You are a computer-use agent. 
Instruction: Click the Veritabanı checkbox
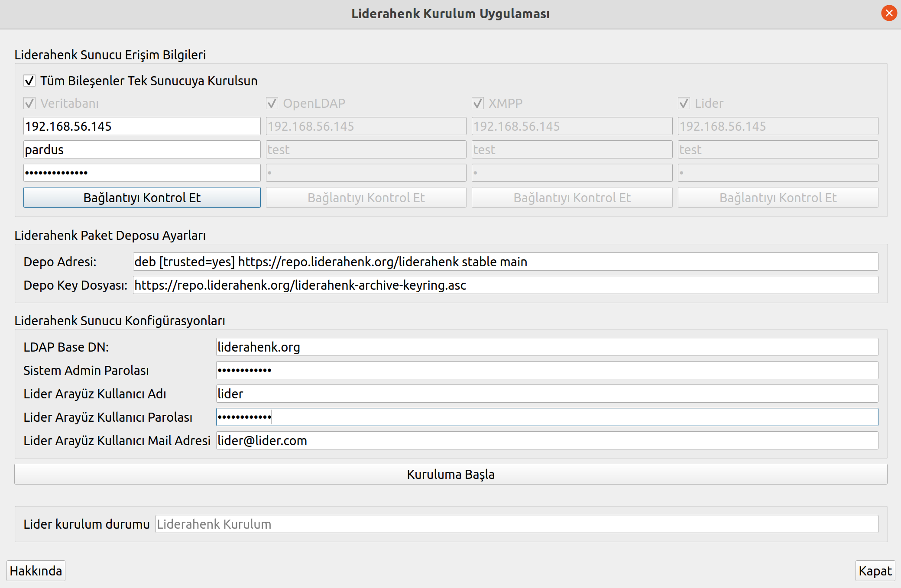tap(29, 103)
